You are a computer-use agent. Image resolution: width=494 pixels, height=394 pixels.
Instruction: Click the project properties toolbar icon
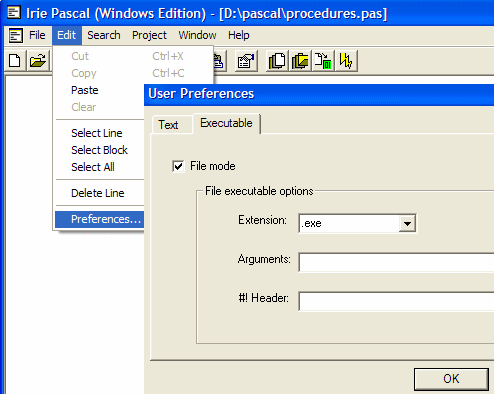coord(246,61)
